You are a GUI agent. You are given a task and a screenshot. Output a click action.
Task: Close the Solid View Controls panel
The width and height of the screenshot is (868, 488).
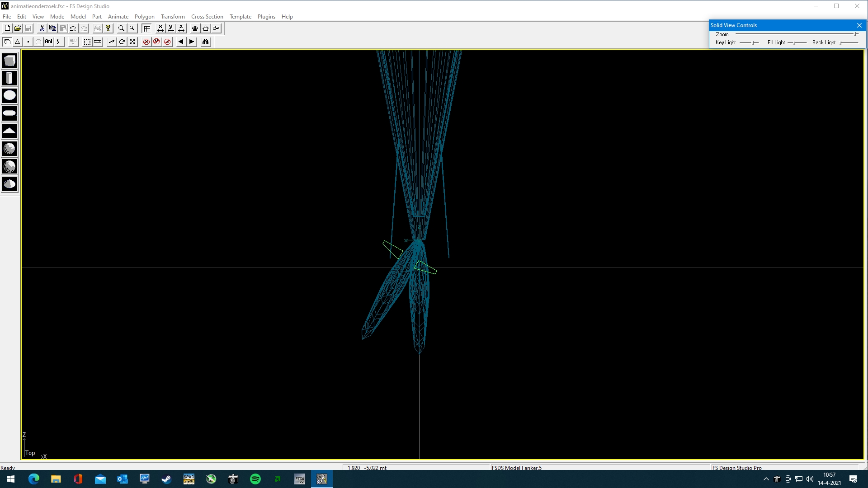point(859,25)
